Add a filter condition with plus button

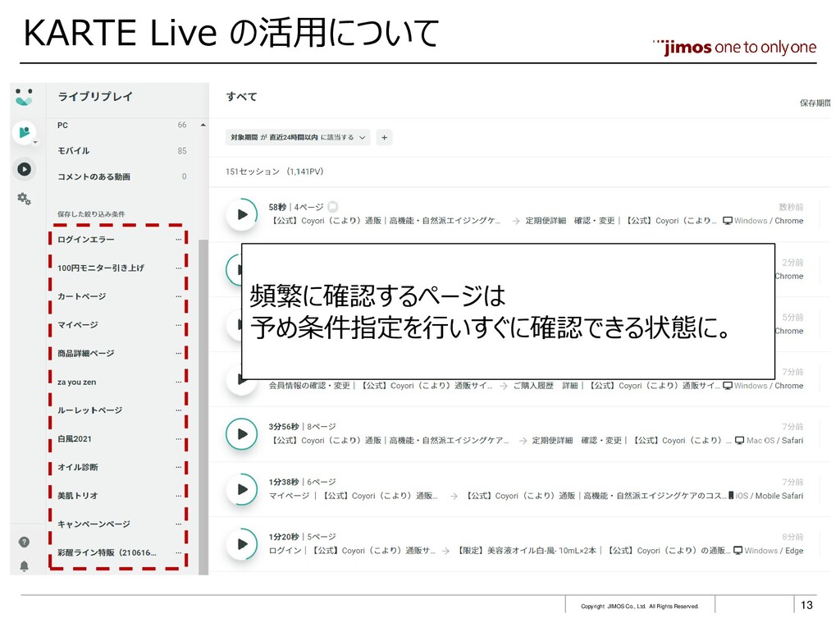384,138
